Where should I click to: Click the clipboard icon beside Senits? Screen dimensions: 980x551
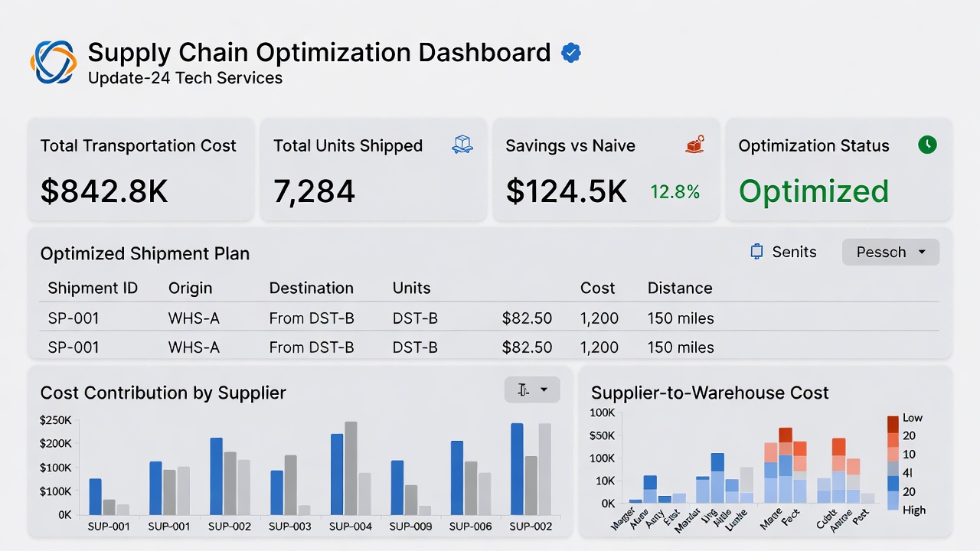(x=756, y=251)
